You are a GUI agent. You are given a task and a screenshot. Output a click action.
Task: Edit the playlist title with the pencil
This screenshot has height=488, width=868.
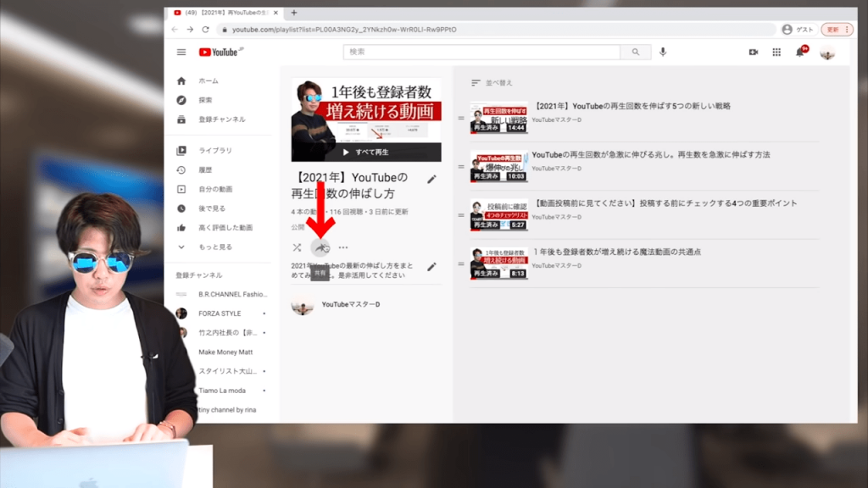pos(431,179)
